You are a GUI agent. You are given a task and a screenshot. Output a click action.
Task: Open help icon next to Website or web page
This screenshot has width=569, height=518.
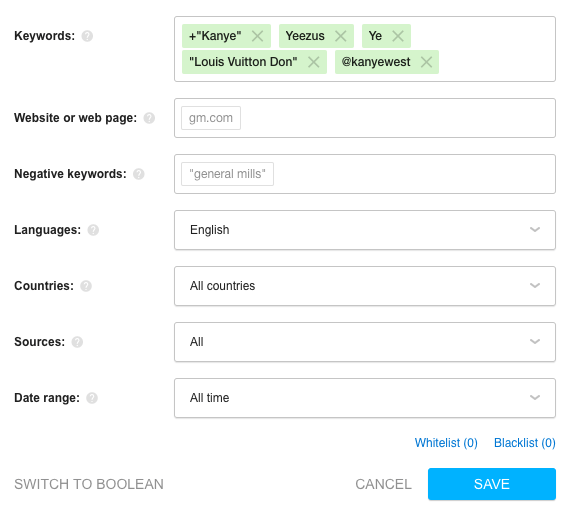coord(149,118)
